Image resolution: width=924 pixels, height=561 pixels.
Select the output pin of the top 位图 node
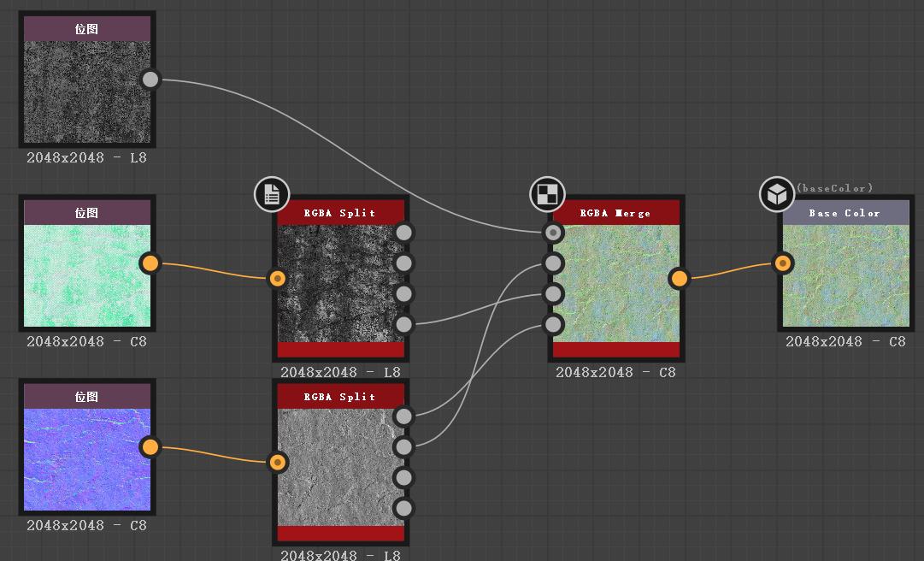coord(150,80)
